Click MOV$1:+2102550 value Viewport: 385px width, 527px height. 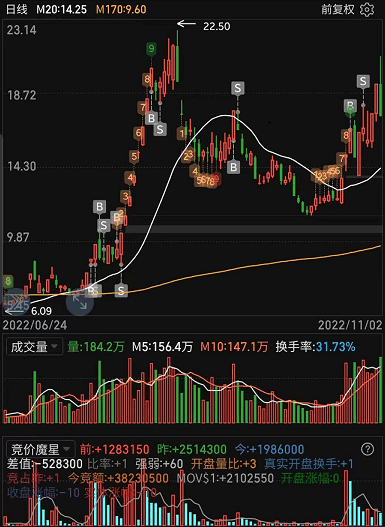[x=225, y=478]
